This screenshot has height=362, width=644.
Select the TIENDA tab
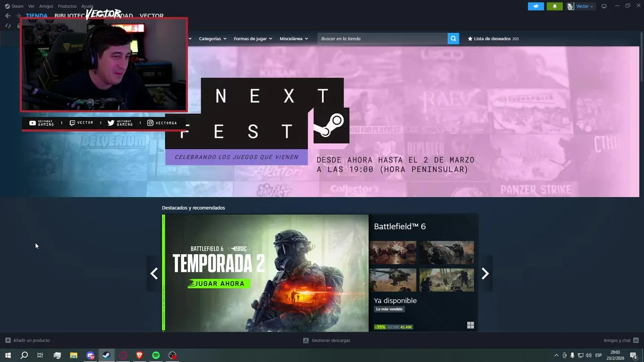coord(37,16)
